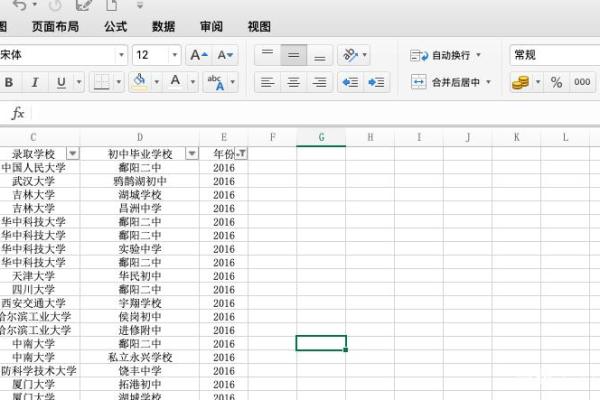Click the cell 昌洲中学

(x=140, y=208)
